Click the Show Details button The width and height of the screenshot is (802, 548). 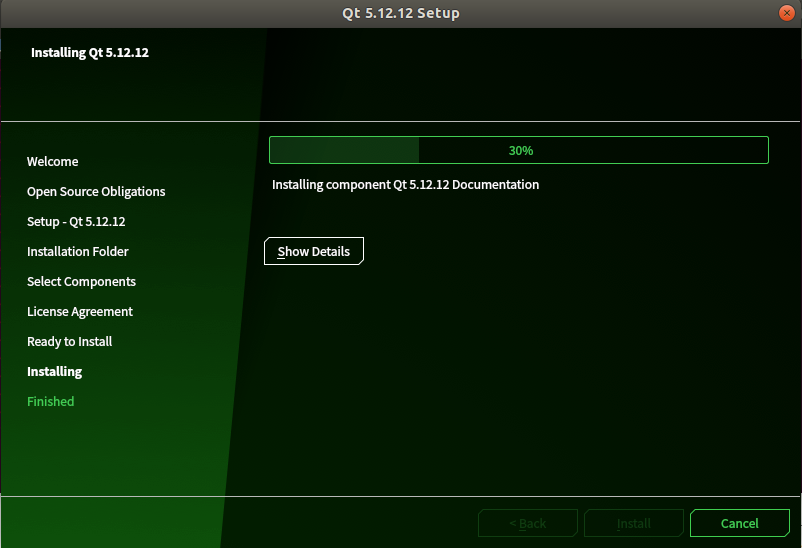[x=314, y=251]
